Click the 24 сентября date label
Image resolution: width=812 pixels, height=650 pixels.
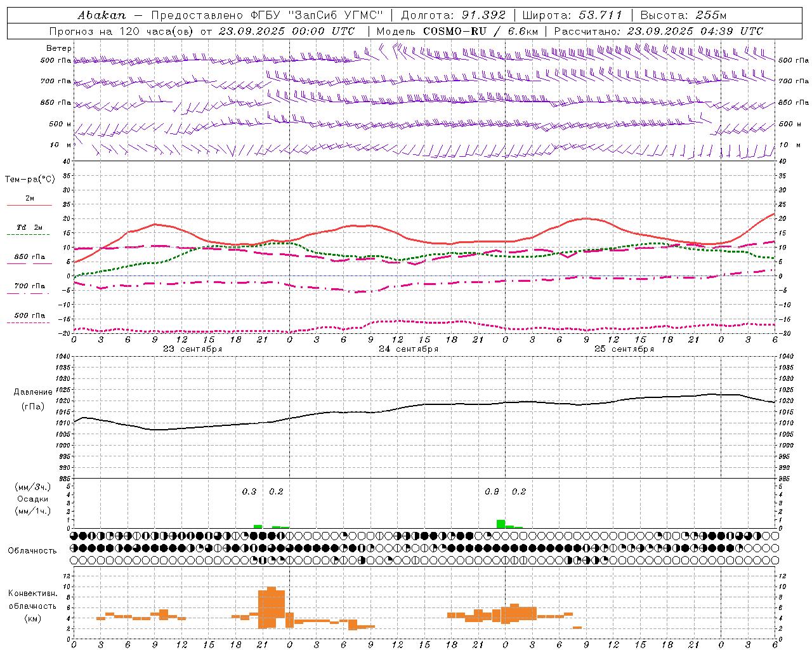click(409, 349)
